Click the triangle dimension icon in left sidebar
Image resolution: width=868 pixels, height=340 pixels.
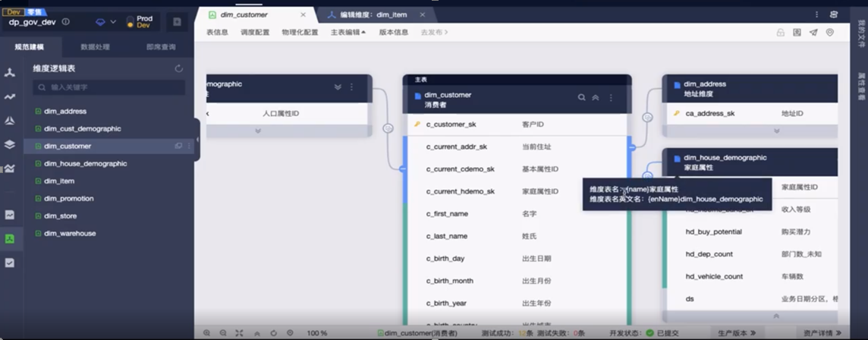click(x=9, y=121)
